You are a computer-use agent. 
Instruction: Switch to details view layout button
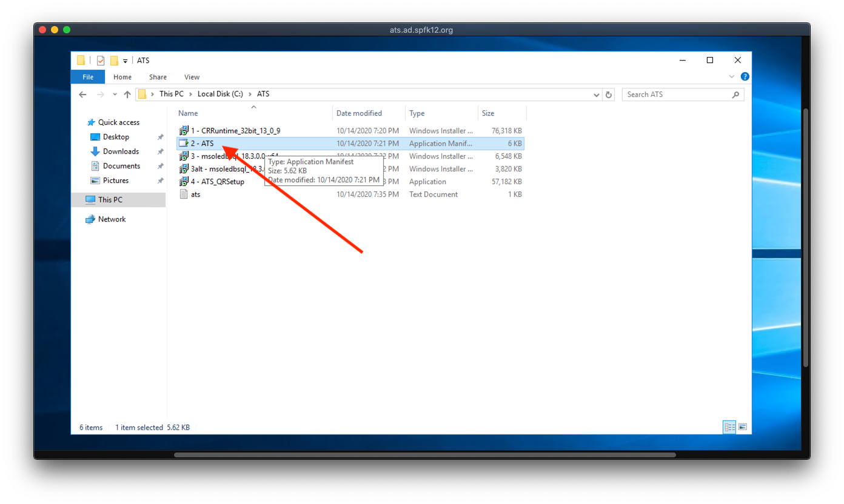click(729, 427)
